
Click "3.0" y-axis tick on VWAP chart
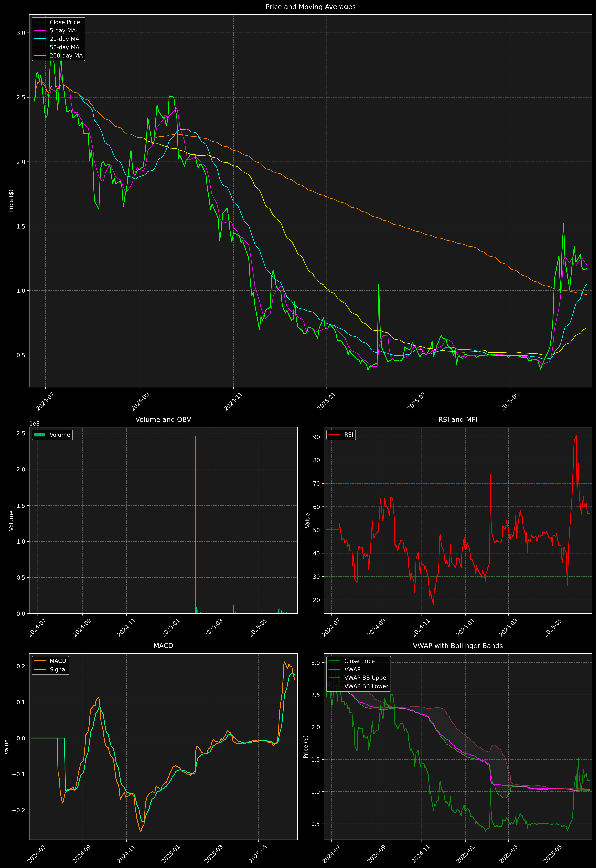coord(316,663)
